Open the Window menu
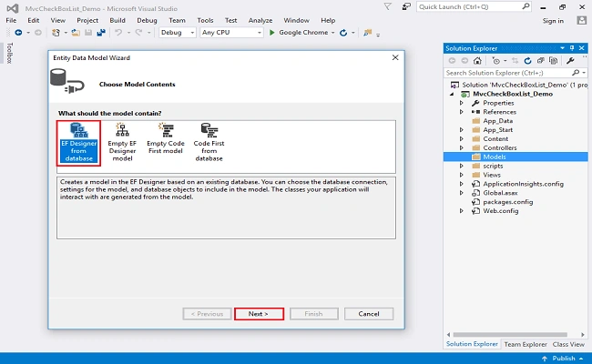592x364 pixels. [x=296, y=20]
